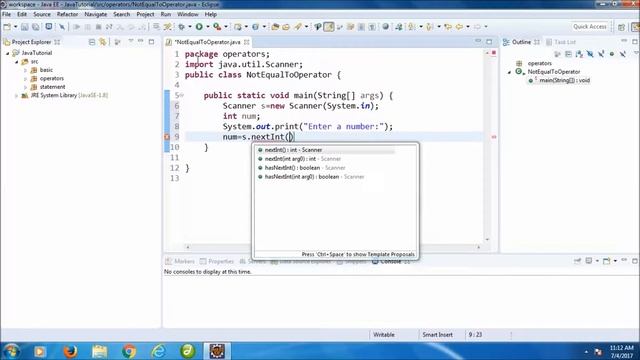Select main(String[]) : void in Outline
This screenshot has width=640, height=360.
[564, 80]
